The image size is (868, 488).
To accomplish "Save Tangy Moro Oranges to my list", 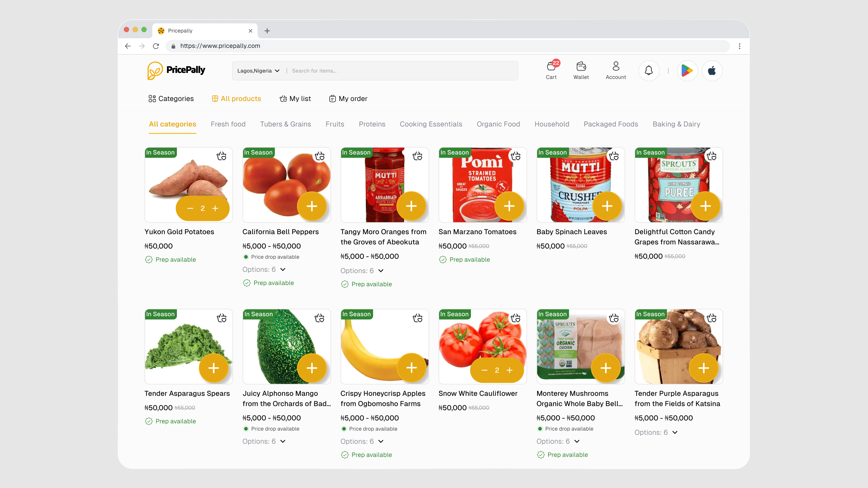I will (x=418, y=156).
